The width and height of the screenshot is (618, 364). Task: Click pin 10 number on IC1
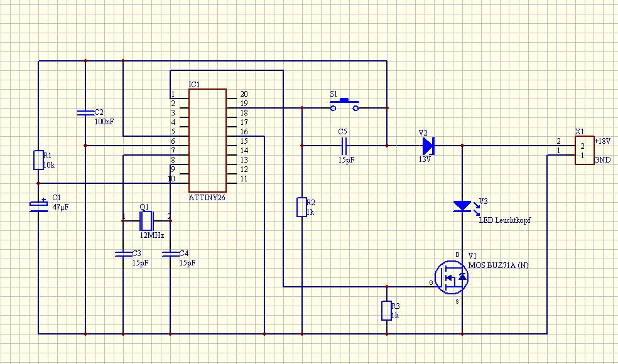pyautogui.click(x=171, y=179)
